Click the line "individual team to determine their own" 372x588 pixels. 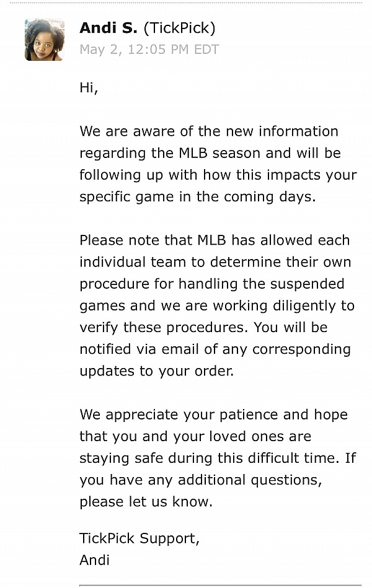pos(215,261)
